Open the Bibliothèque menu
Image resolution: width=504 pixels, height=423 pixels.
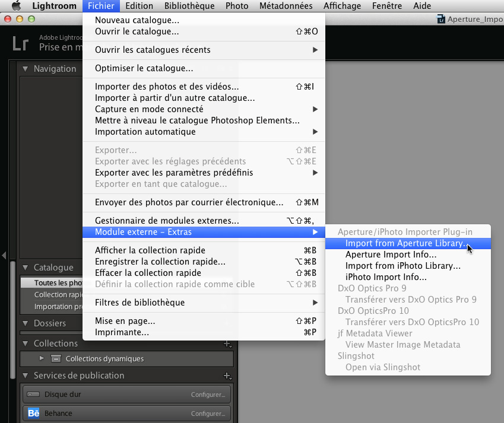189,6
